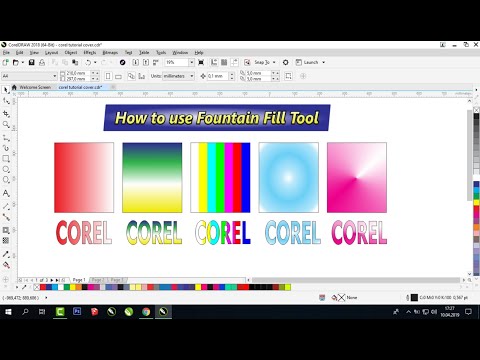Select the Zoom tool magnifier in the toolbox

[x=6, y=124]
